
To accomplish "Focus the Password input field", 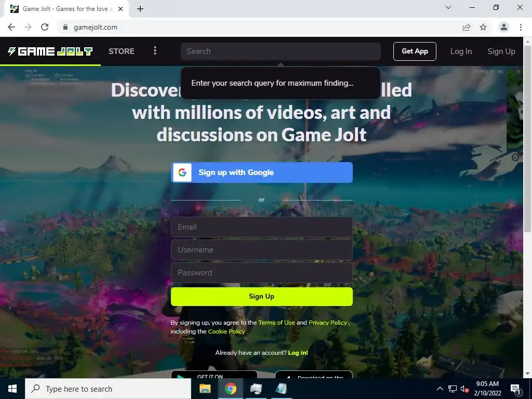I will [x=262, y=272].
